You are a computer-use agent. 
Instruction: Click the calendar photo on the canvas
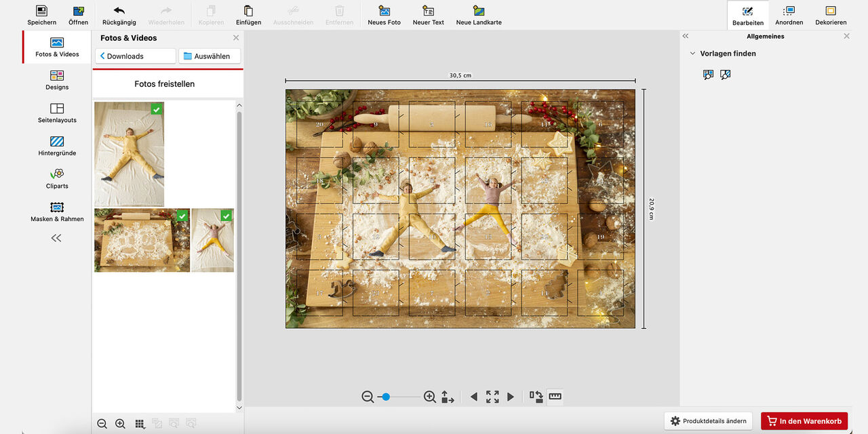460,209
